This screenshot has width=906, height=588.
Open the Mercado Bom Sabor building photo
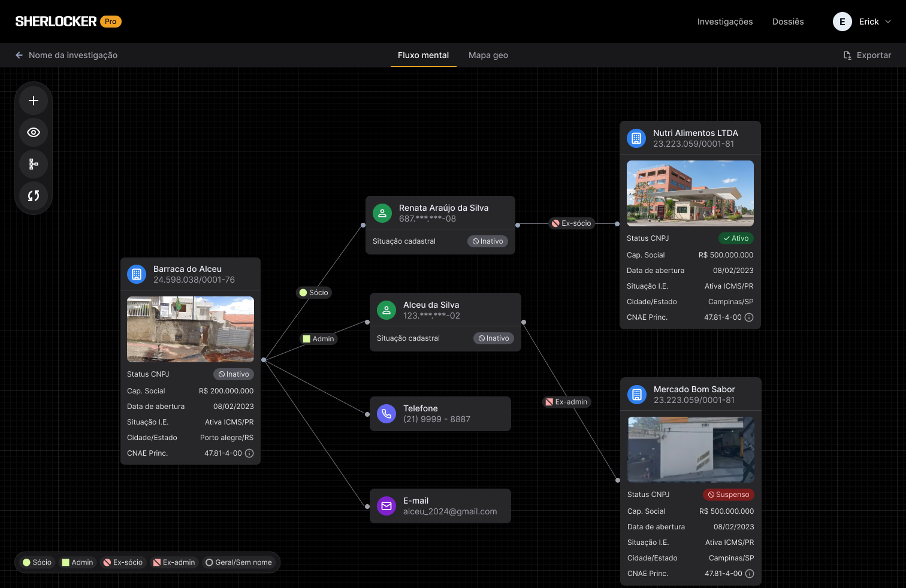point(690,450)
